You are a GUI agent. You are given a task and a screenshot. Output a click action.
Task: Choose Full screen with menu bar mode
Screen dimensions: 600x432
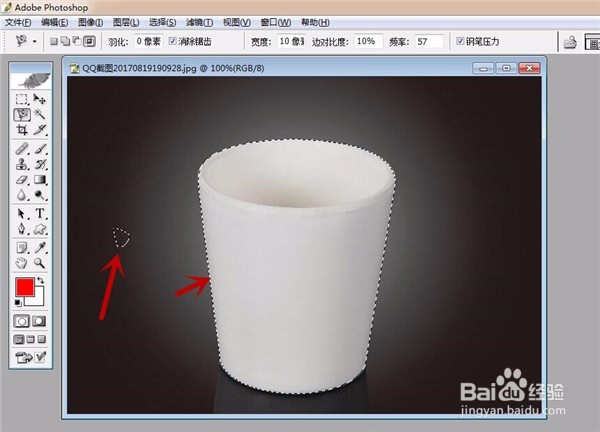coord(31,339)
